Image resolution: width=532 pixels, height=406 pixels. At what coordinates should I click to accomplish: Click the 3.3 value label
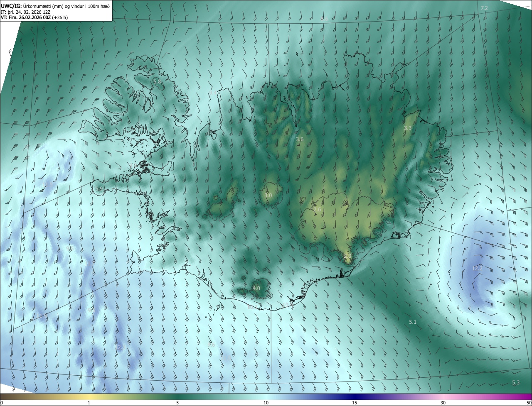coord(408,128)
